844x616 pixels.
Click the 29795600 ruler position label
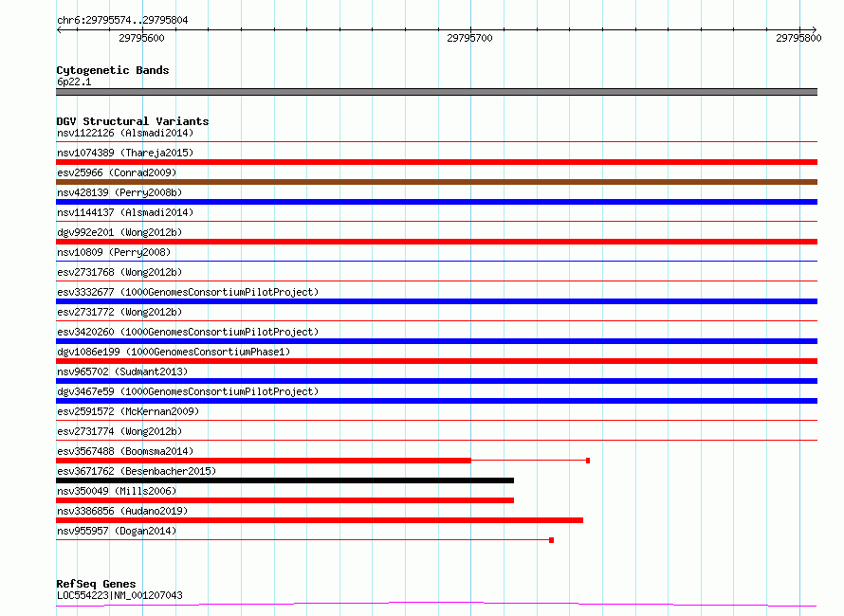pyautogui.click(x=141, y=38)
